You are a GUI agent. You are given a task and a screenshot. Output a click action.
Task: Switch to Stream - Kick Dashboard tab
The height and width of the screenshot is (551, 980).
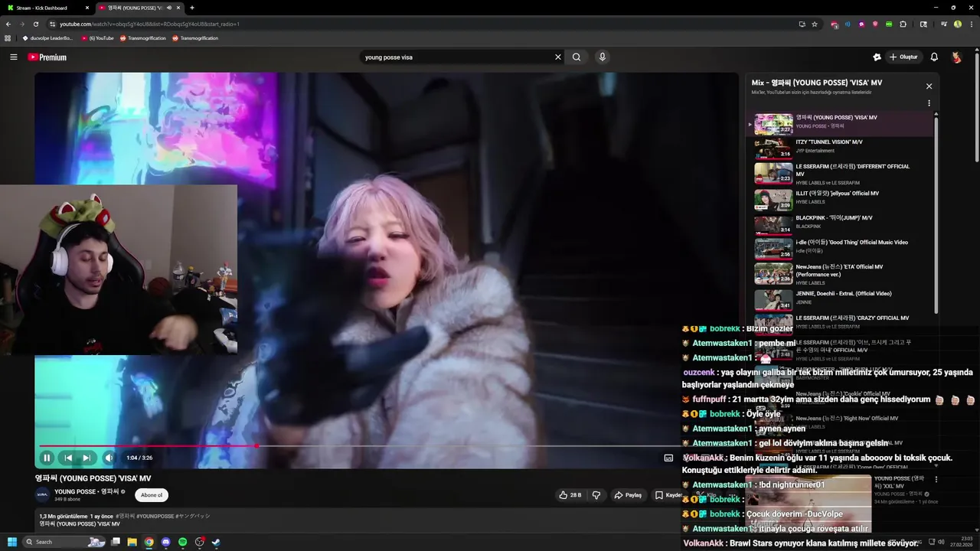[47, 8]
